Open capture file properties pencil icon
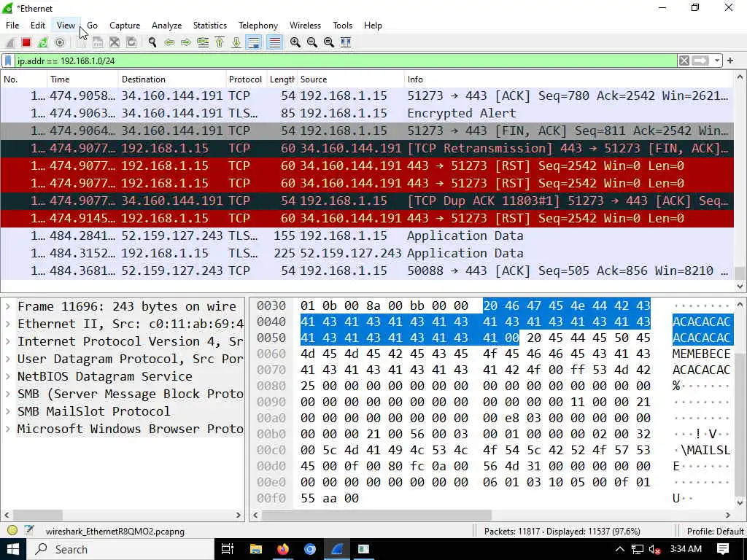The image size is (747, 560). [29, 530]
